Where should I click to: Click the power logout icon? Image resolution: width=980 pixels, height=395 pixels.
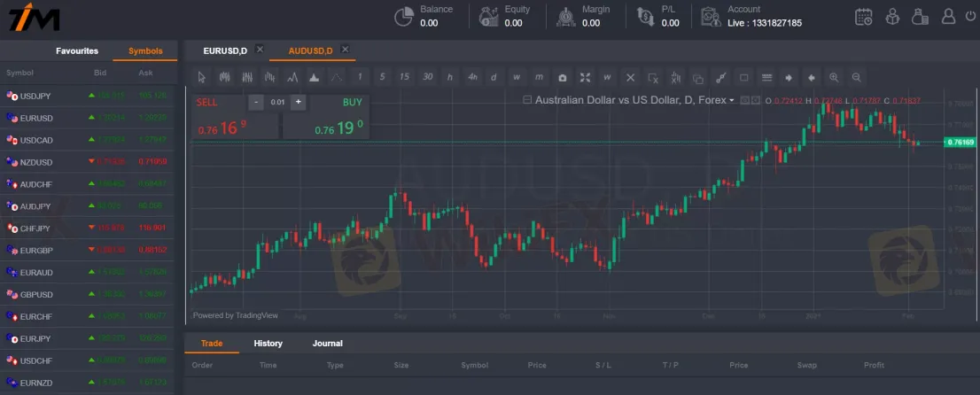click(970, 16)
